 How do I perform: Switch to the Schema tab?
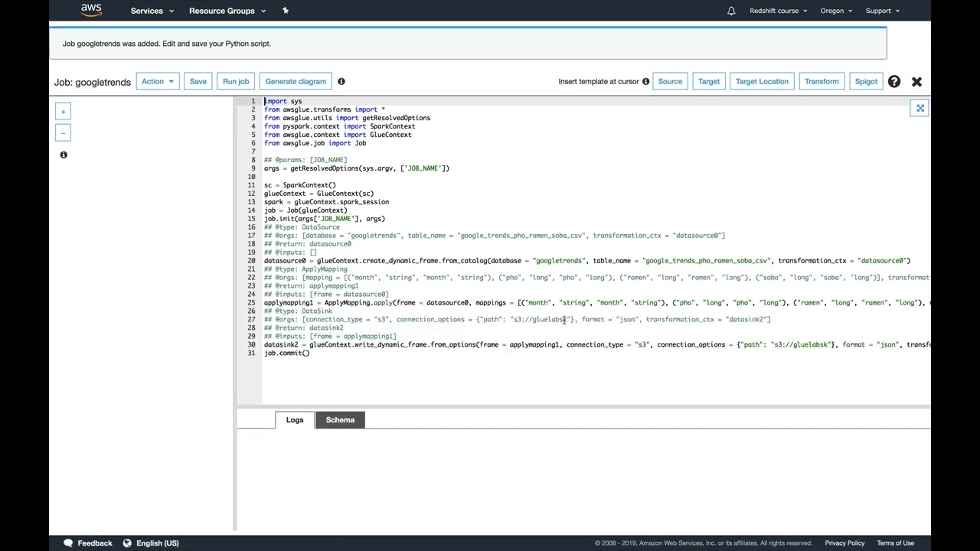click(x=340, y=419)
